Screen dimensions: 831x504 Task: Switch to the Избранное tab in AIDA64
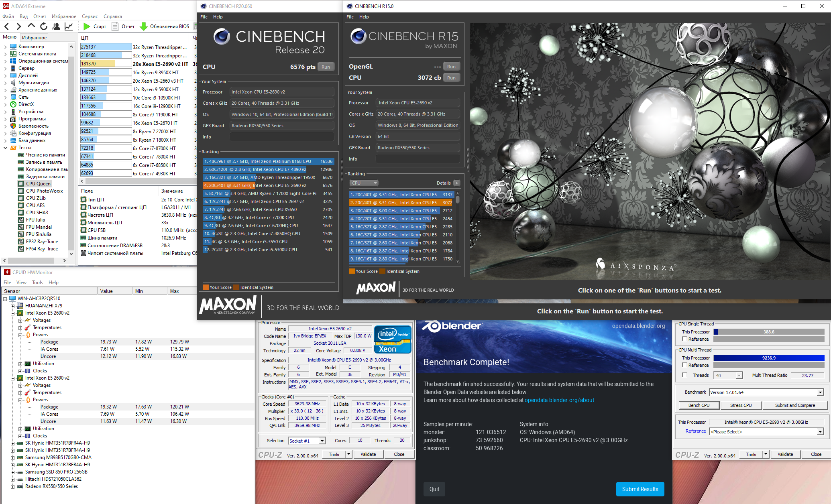34,37
